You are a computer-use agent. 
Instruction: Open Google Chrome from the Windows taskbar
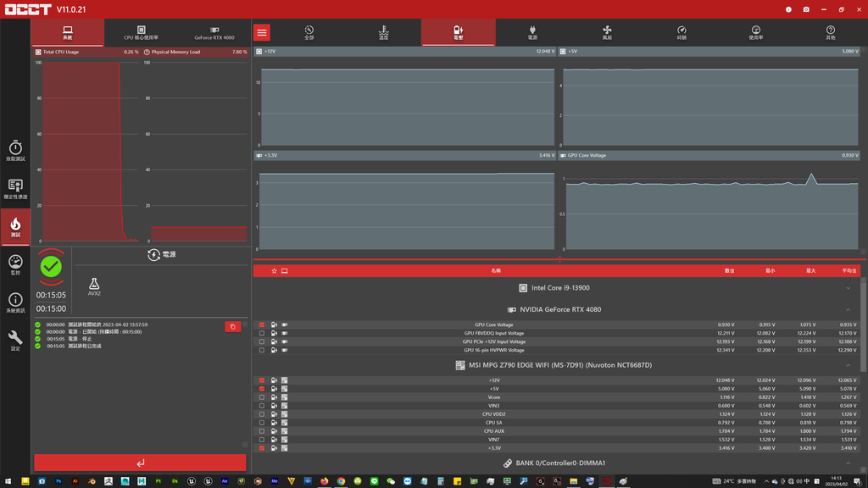341,481
